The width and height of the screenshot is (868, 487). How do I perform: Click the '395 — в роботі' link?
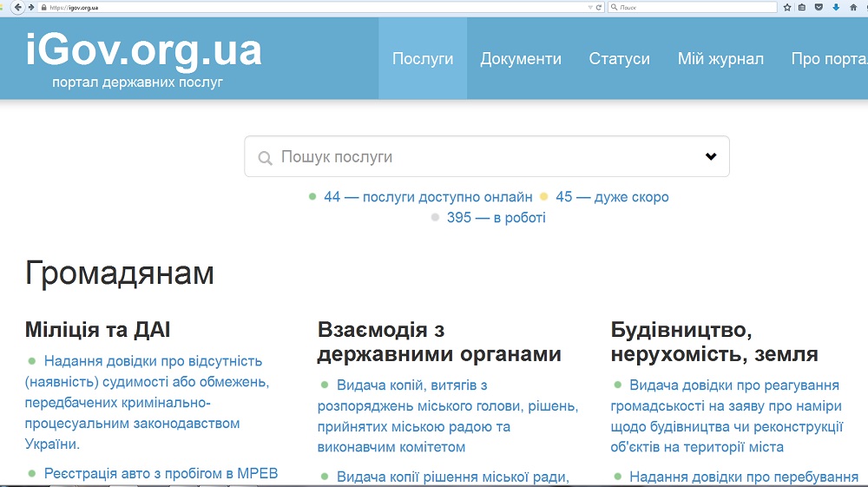[496, 218]
